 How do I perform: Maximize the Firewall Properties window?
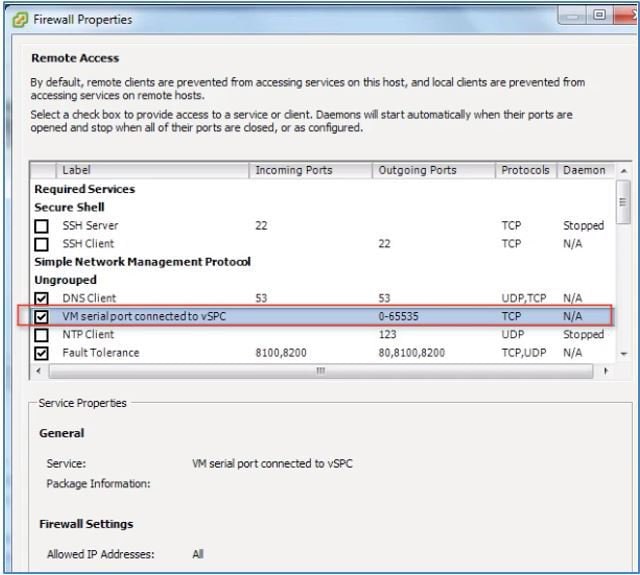[x=599, y=16]
